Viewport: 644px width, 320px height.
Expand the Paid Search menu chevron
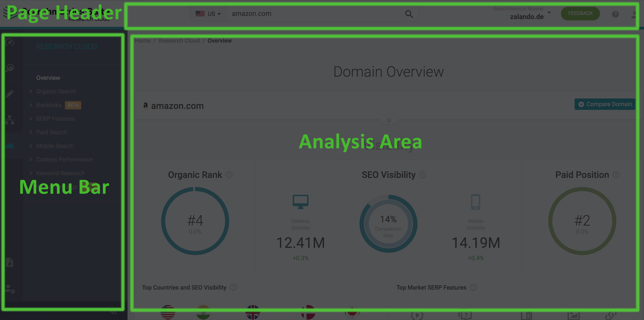pos(31,132)
